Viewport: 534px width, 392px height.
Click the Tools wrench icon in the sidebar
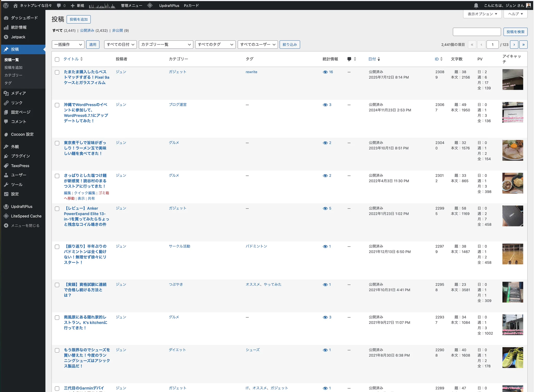point(6,184)
